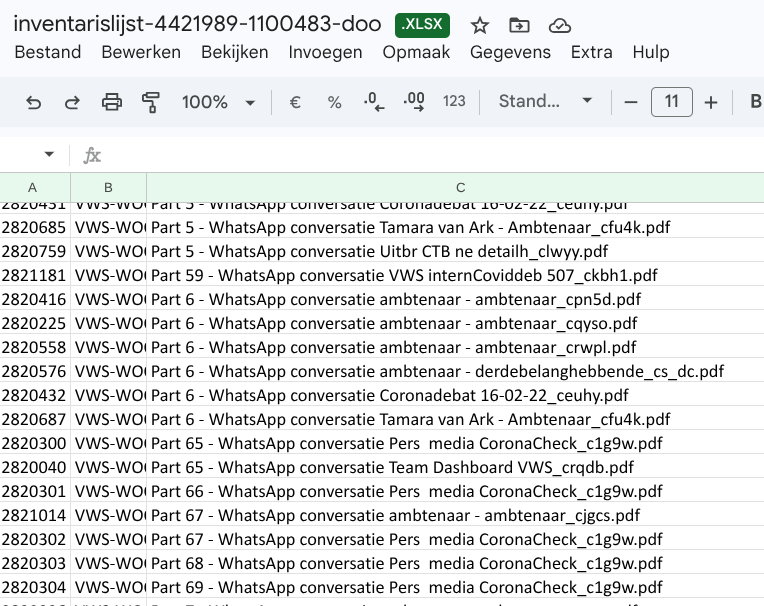Open more number formats (123)
The height and width of the screenshot is (606, 764).
point(454,101)
